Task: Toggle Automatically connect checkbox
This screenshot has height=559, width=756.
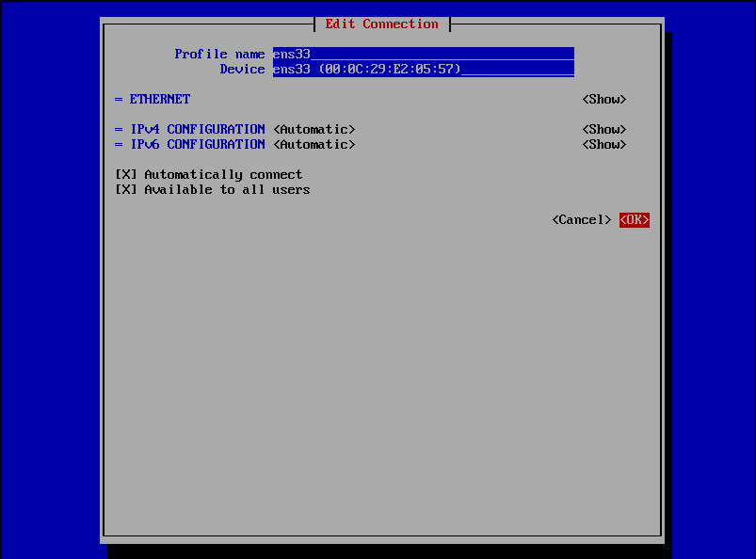Action: click(126, 174)
